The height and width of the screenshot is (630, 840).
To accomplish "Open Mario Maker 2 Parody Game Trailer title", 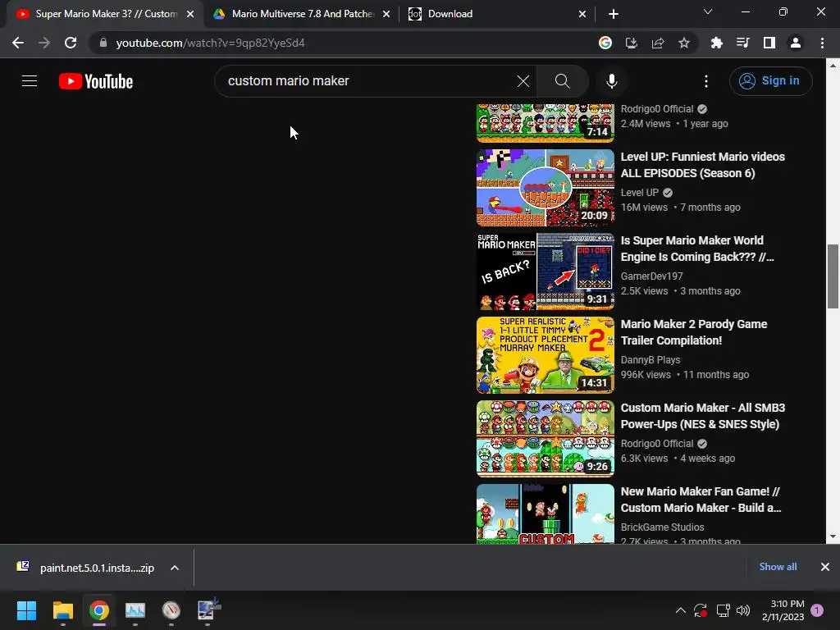I will pos(694,332).
